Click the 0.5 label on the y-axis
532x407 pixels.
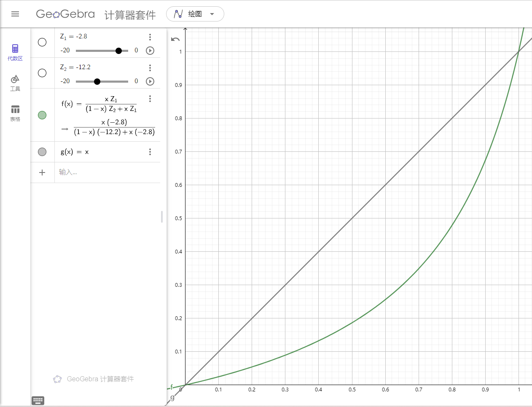point(179,218)
